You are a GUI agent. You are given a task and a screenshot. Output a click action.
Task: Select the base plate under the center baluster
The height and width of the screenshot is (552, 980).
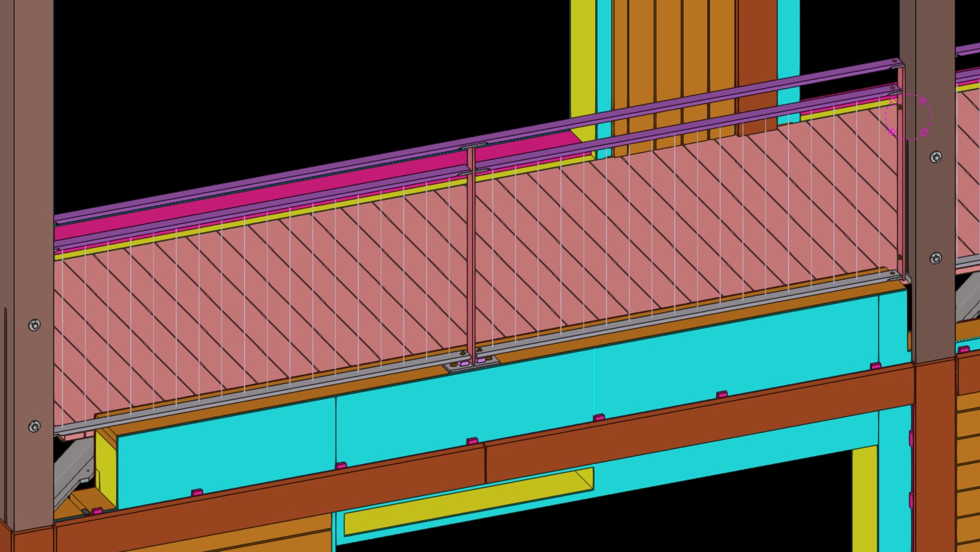(x=473, y=365)
